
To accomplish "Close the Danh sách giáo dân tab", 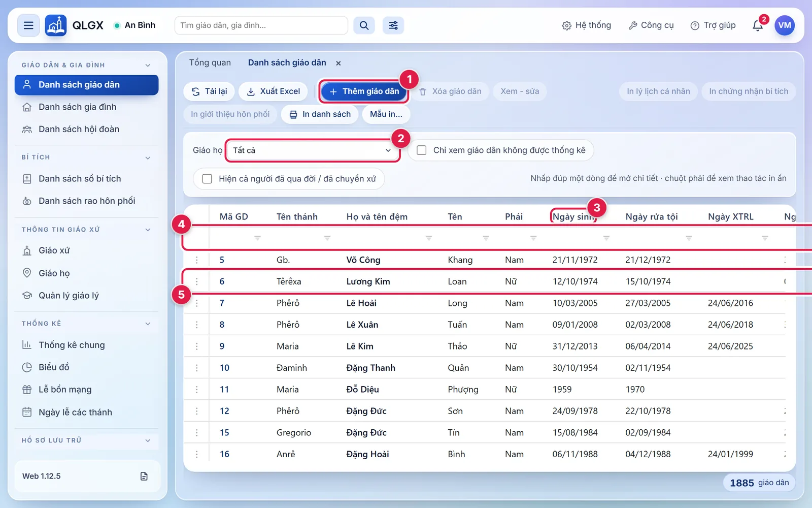I will click(x=339, y=63).
